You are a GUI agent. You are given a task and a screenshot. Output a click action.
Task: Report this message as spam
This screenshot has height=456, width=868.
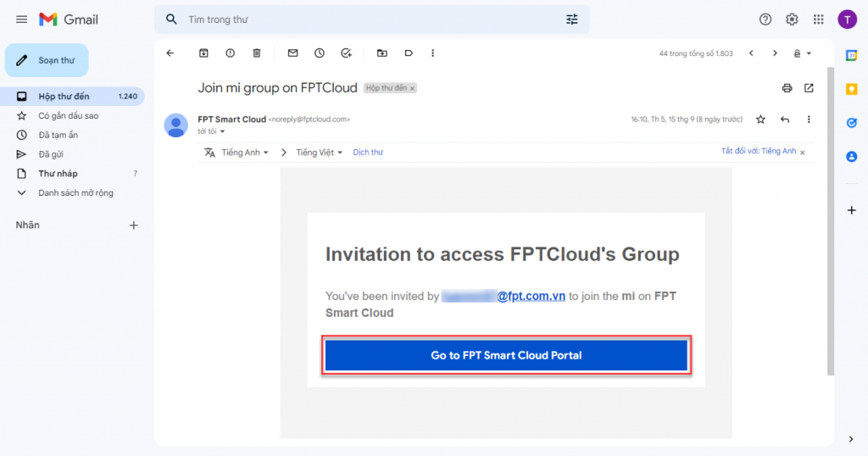pos(230,53)
